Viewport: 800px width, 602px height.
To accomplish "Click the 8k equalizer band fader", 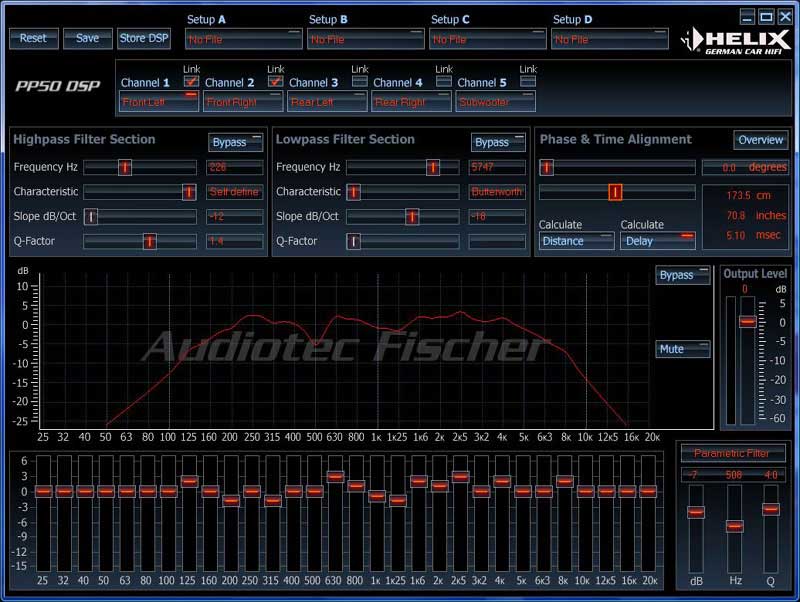I will (565, 481).
